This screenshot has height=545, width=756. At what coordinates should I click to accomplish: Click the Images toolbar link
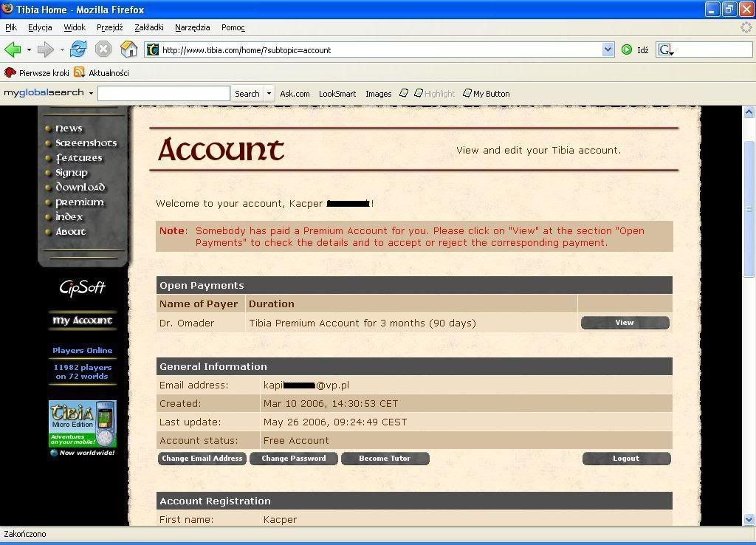coord(378,94)
